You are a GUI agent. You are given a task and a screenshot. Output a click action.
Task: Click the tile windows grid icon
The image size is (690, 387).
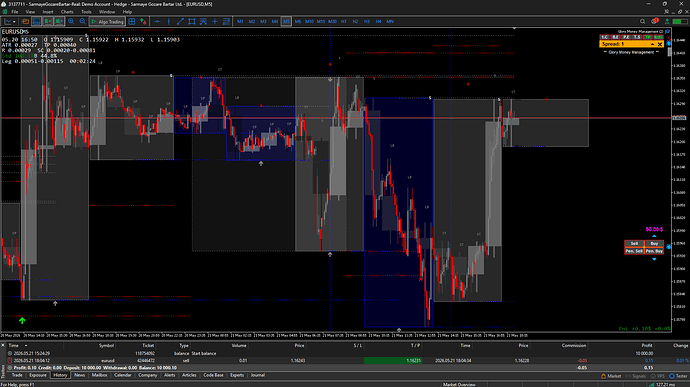tap(132, 21)
